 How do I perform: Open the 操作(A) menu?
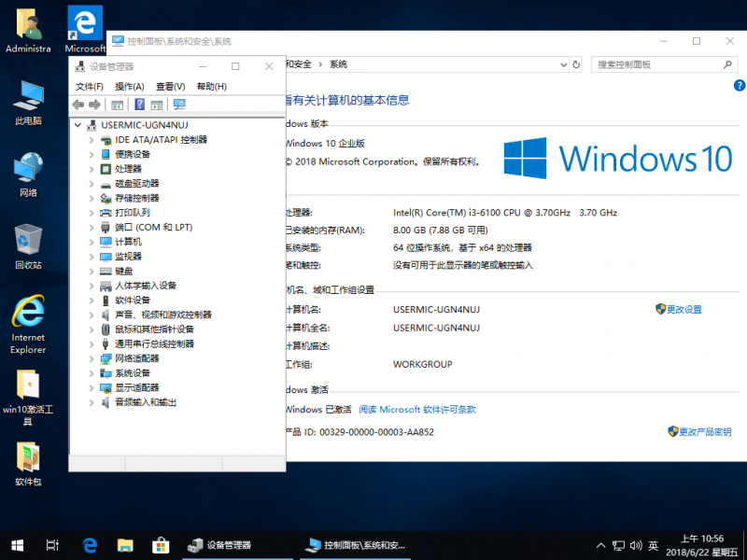point(130,87)
